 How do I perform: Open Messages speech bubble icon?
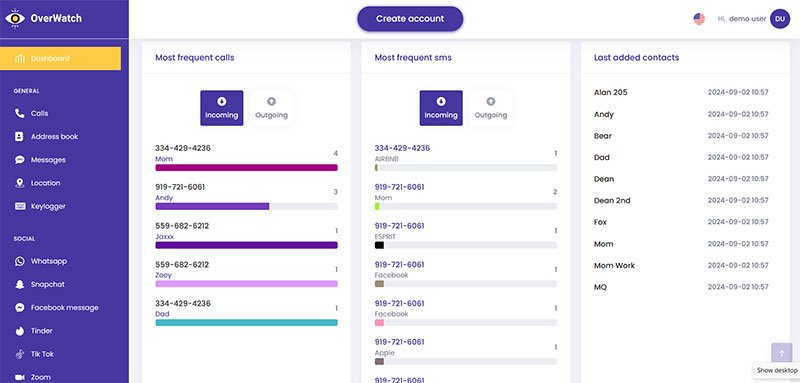point(20,160)
